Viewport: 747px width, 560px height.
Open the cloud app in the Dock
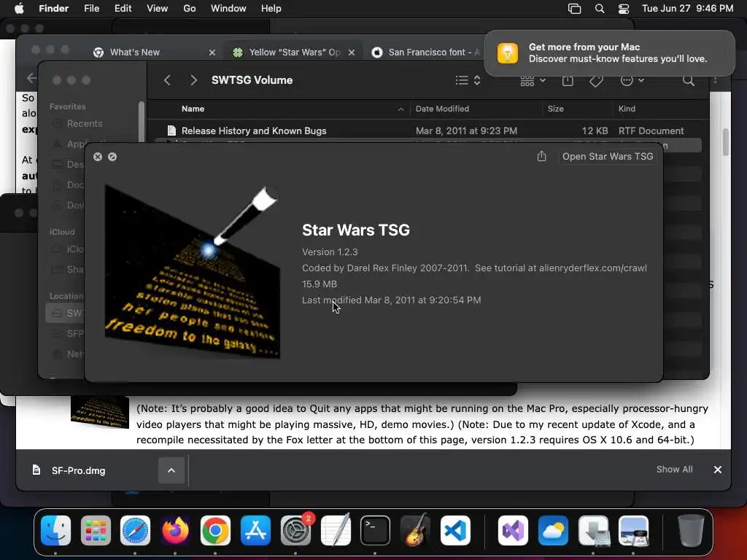[x=553, y=531]
